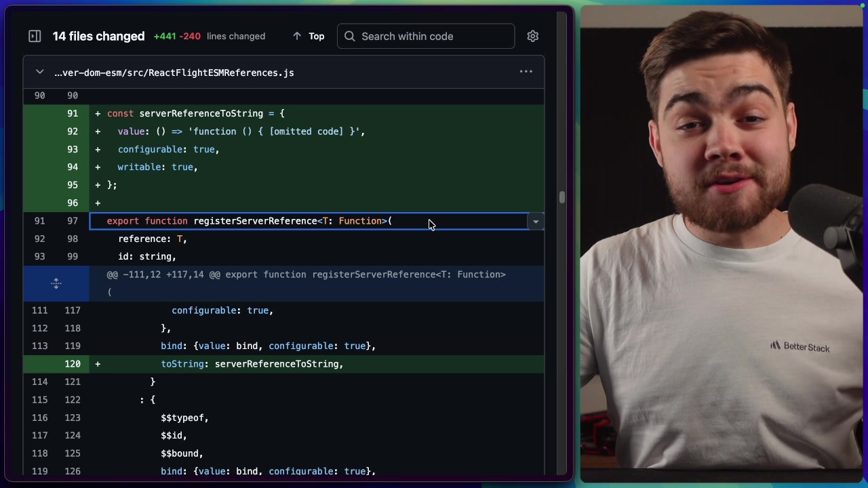The width and height of the screenshot is (868, 488).
Task: Select the configurable: true line at 93
Action: 168,149
